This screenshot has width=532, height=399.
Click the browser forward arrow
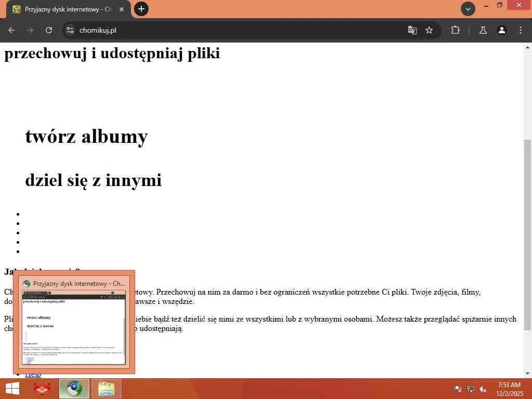click(30, 30)
